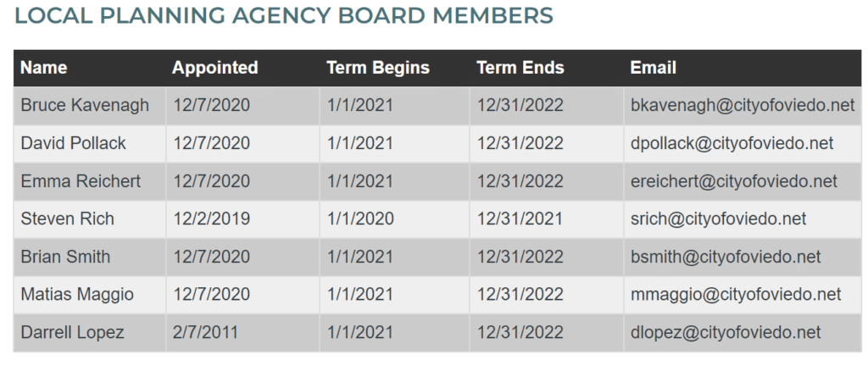Screen dimensions: 868x388
Task: Select Steven Rich's term begin date 1/1/2020
Action: click(x=360, y=219)
